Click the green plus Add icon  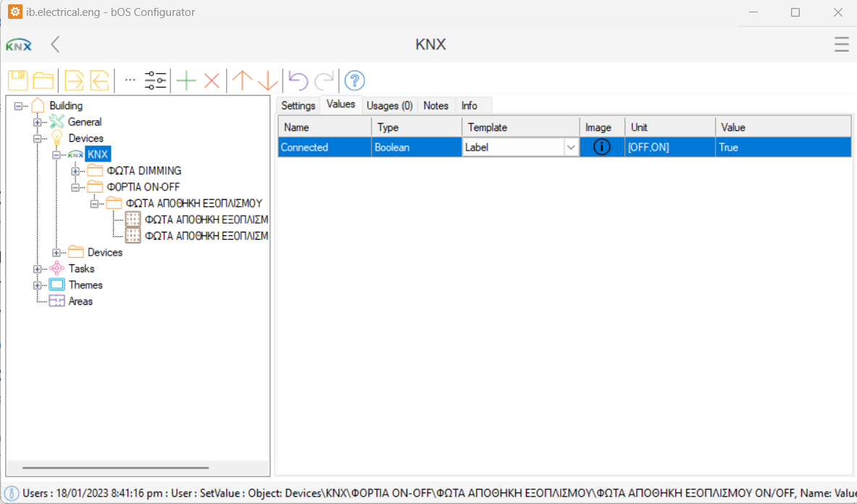click(x=186, y=80)
